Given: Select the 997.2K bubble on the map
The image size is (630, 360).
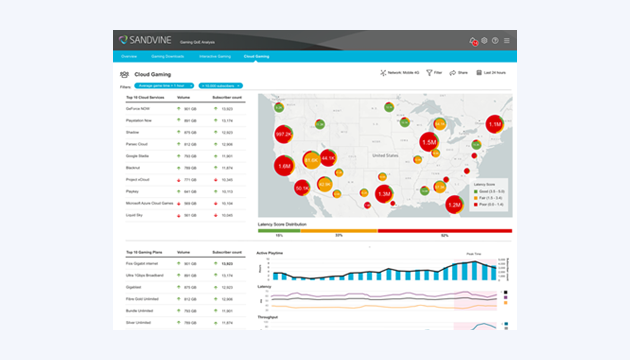Looking at the screenshot, I should [283, 134].
